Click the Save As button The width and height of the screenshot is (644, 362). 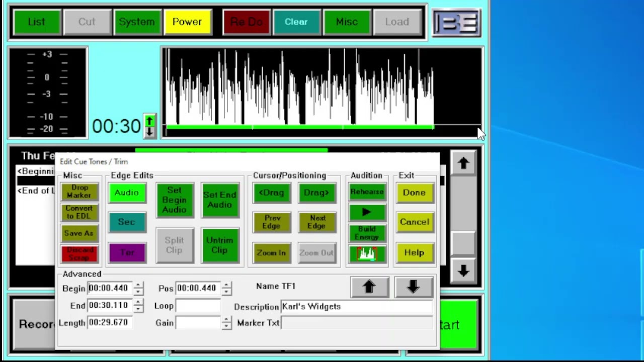coord(79,233)
